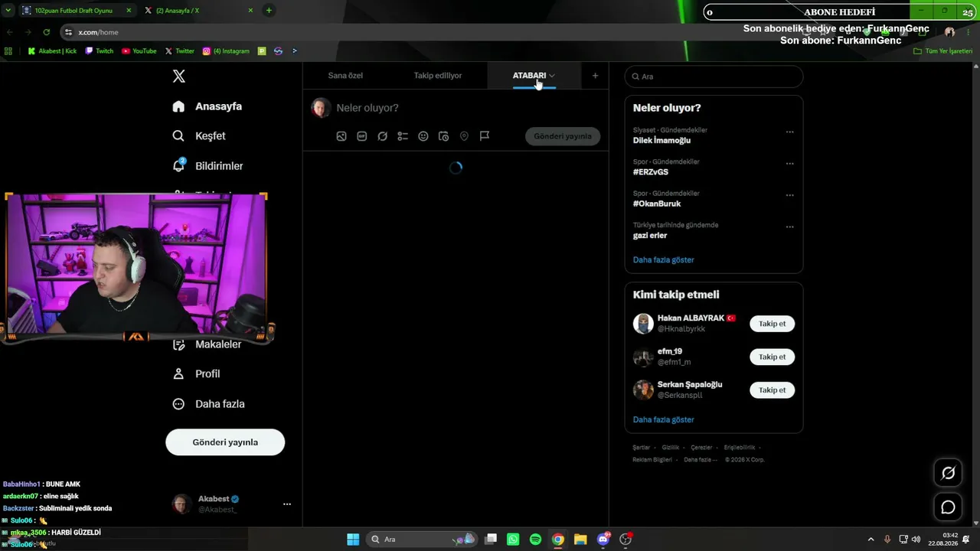980x551 pixels.
Task: Add a GIF to the post
Action: [362, 136]
